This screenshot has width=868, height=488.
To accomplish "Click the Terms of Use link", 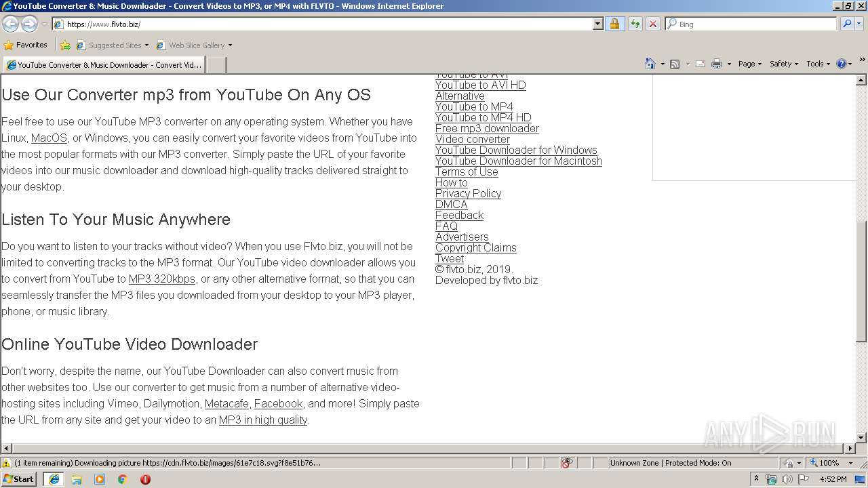I will [467, 171].
